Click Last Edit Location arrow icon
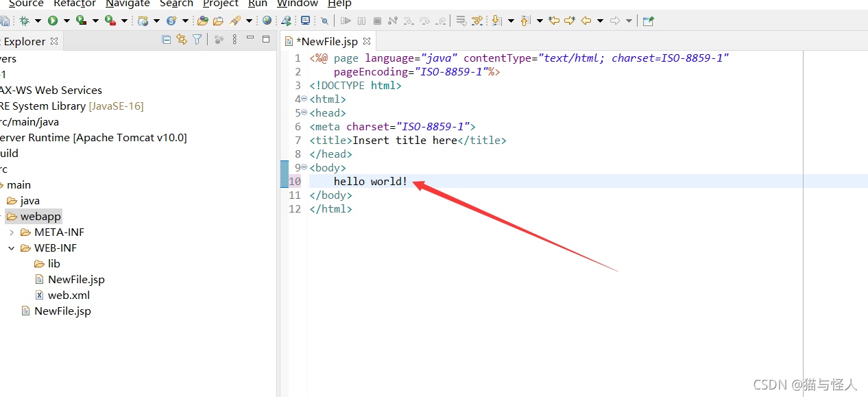This screenshot has width=868, height=397. click(x=554, y=21)
